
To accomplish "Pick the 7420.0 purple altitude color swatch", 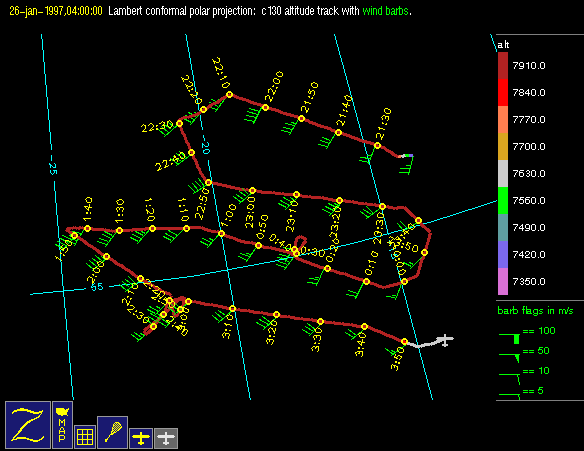I will click(x=503, y=254).
